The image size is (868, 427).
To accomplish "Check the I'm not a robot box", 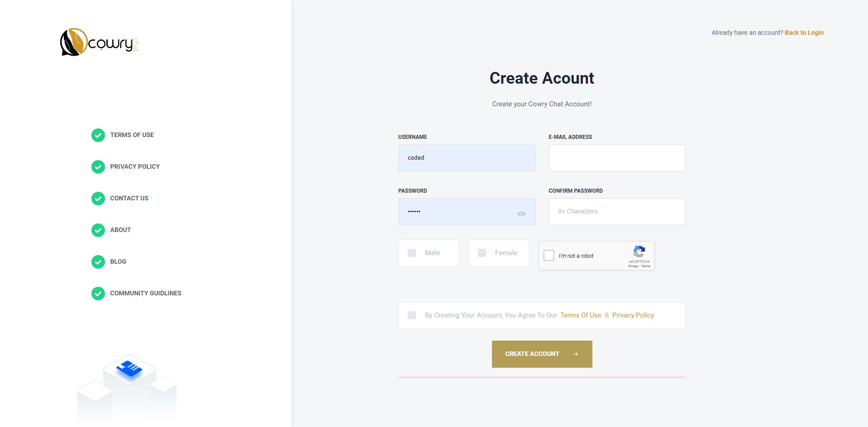I will 549,256.
